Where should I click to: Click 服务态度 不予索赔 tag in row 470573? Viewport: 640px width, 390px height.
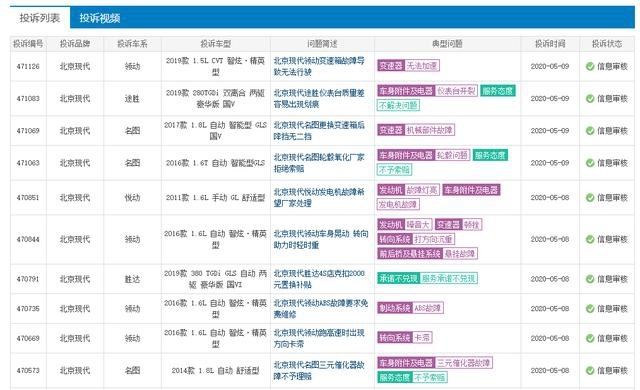pos(412,377)
